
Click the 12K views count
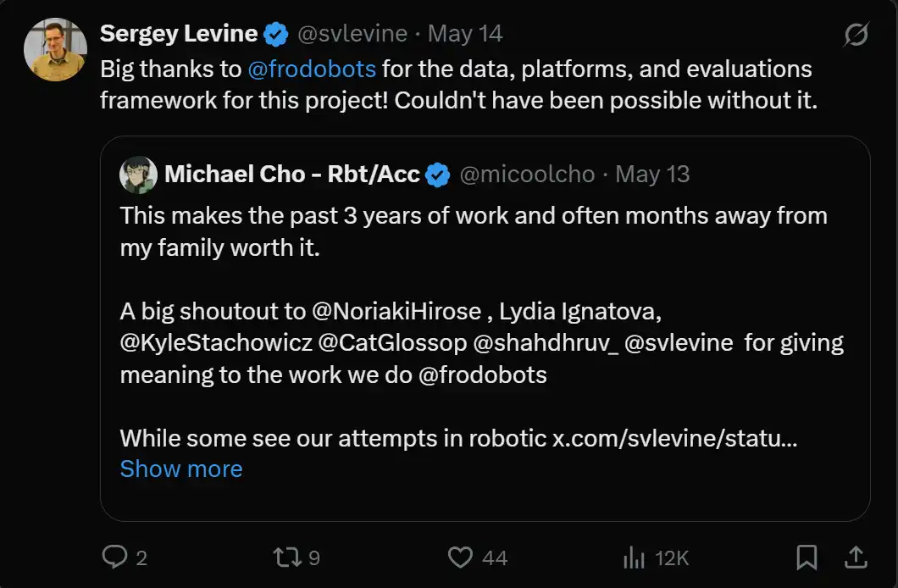pos(671,557)
